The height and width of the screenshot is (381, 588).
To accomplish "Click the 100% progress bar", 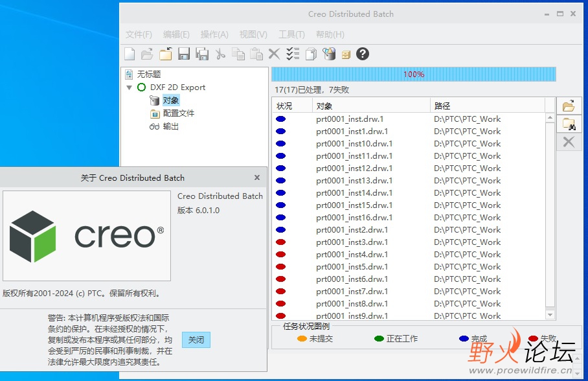I will click(x=414, y=75).
